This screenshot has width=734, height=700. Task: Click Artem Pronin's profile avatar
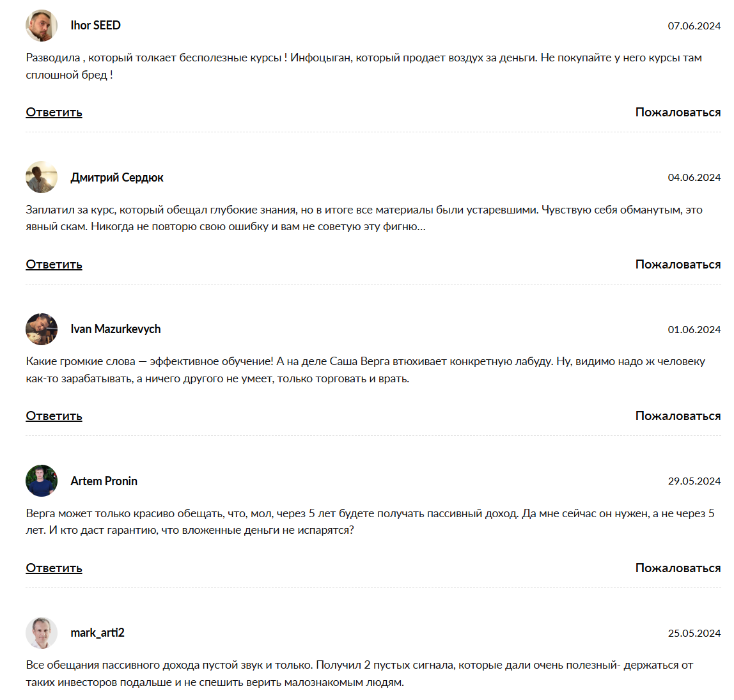coord(42,481)
